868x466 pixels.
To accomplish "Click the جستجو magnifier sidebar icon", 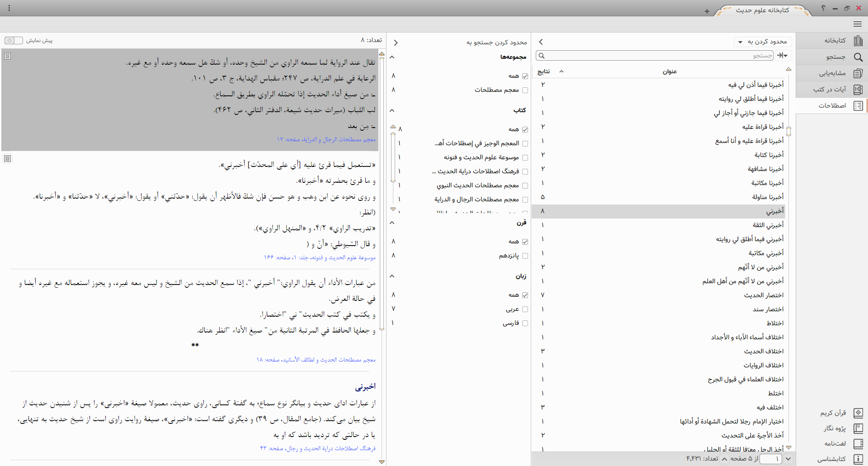I will point(858,57).
